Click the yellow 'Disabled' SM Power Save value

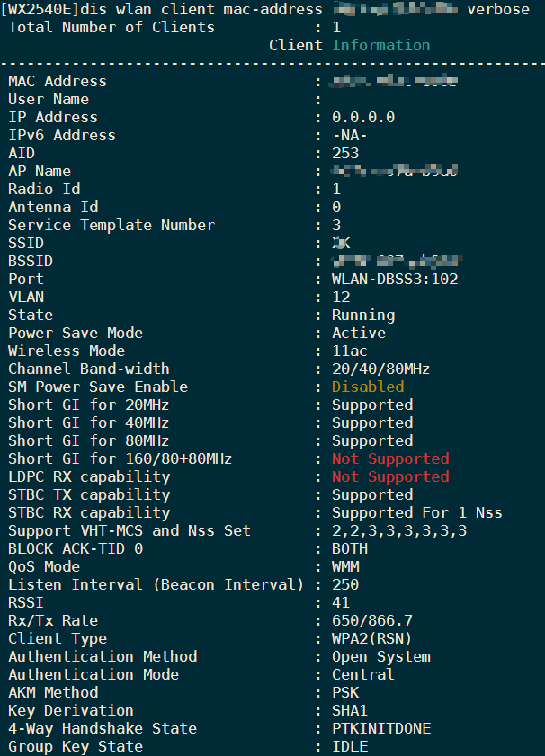coord(368,387)
